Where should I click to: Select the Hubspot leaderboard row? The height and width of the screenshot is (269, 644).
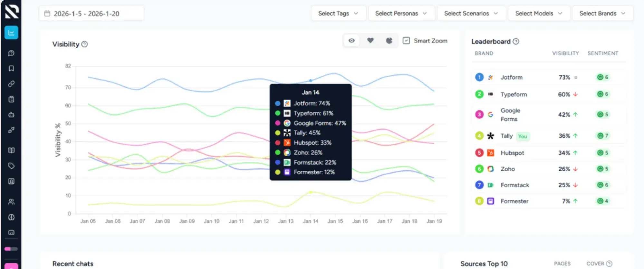coord(549,153)
